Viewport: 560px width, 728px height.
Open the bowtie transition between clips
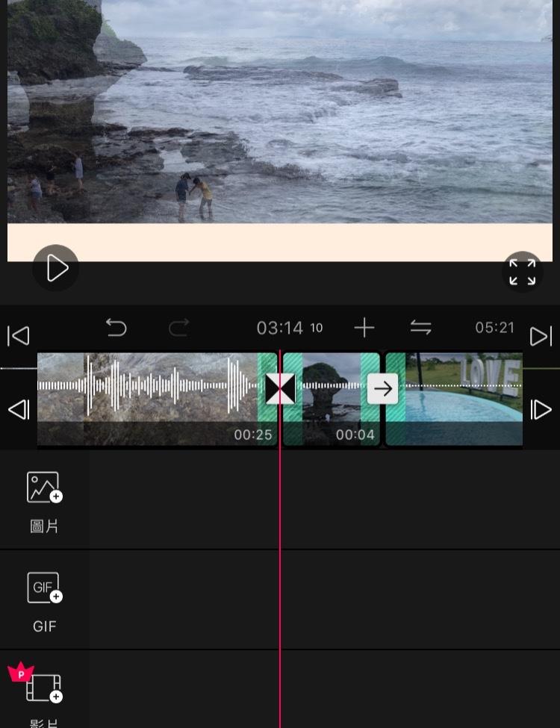tap(280, 389)
